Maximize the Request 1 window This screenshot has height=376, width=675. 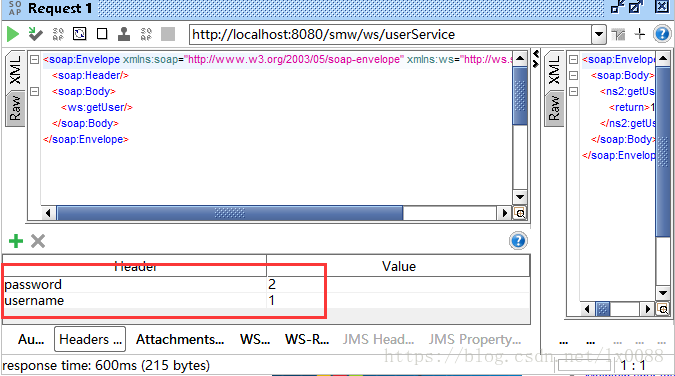point(636,7)
